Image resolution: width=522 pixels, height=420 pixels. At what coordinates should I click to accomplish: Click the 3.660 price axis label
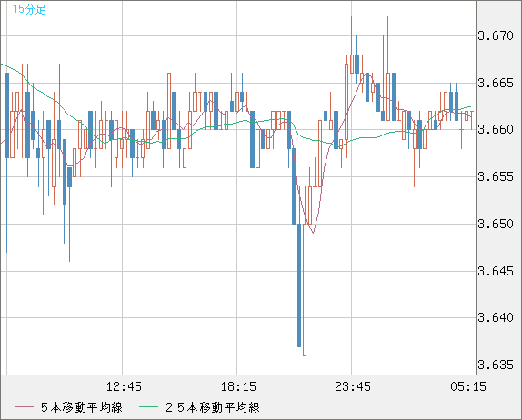click(x=496, y=129)
